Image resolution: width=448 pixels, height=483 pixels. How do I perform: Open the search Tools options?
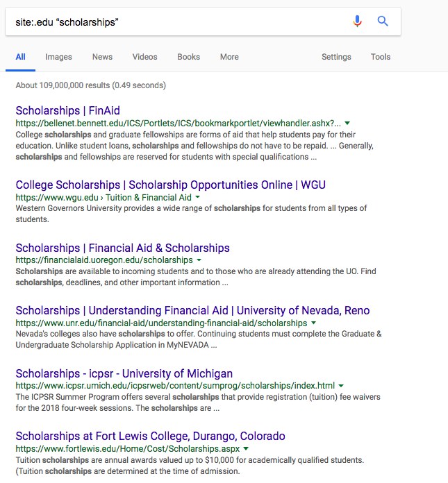click(381, 57)
